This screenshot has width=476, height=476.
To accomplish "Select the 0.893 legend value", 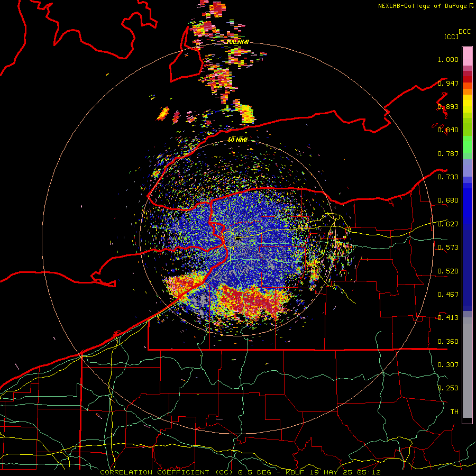I will (x=448, y=106).
